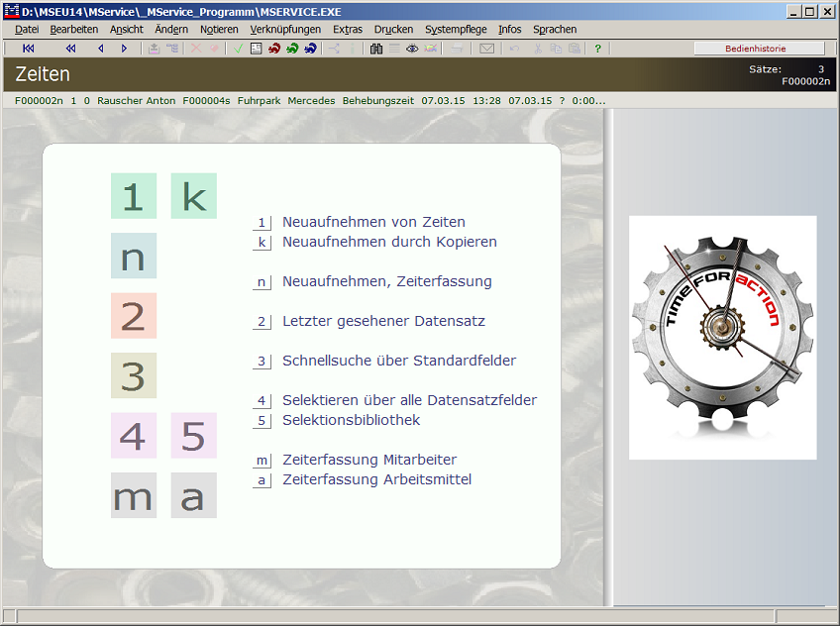Select 'Zeiterfassung Mitarbeiter' entry
This screenshot has height=626, width=840.
point(368,460)
